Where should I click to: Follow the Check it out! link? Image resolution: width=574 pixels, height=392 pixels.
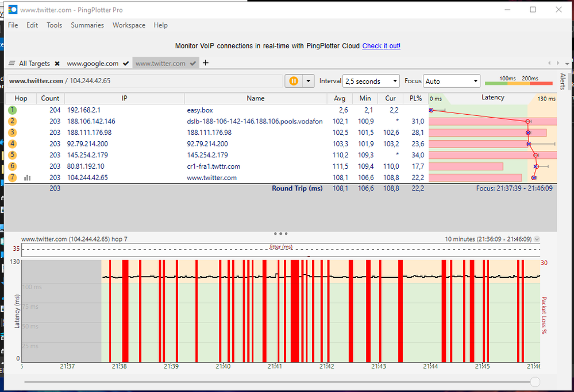point(381,46)
